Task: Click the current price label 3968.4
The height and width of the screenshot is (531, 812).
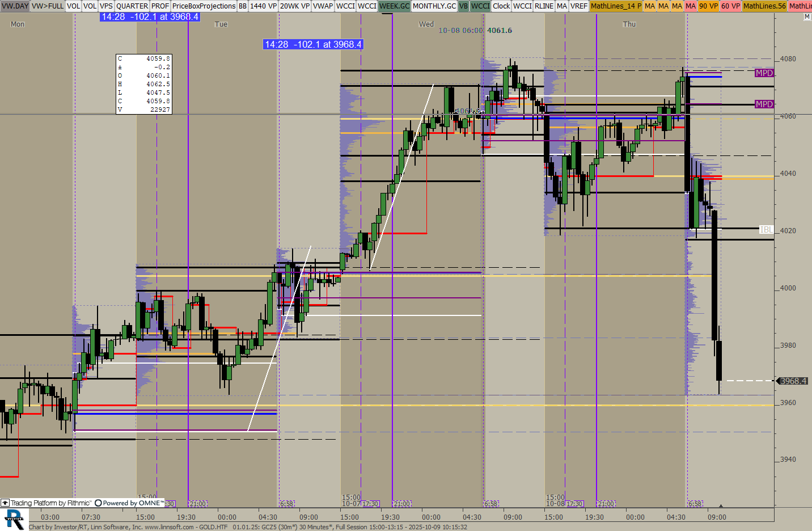Action: pyautogui.click(x=793, y=381)
